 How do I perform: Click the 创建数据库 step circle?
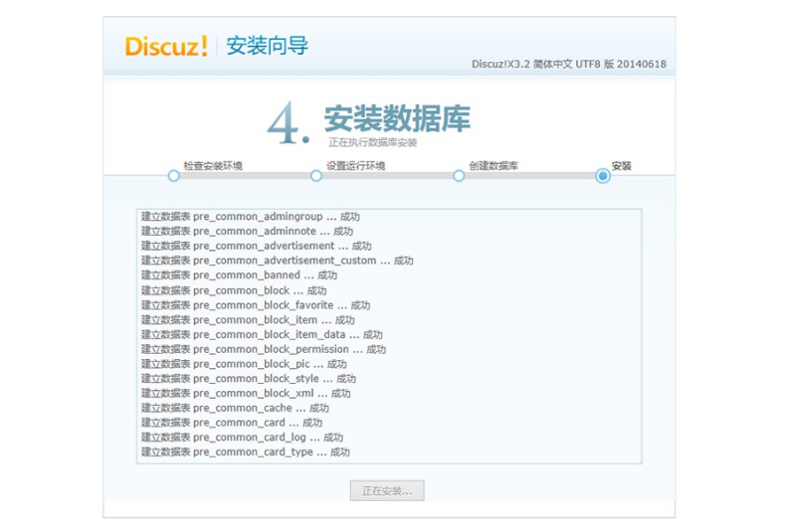click(x=459, y=176)
